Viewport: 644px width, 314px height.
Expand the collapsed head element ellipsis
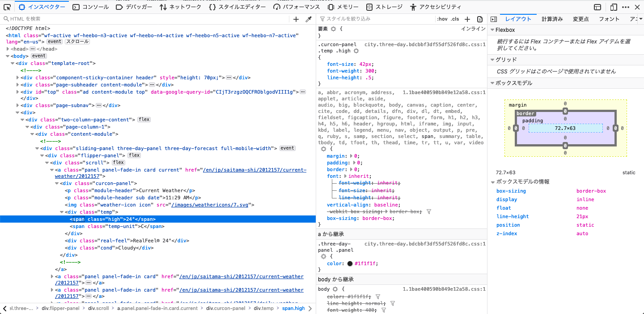coord(33,49)
